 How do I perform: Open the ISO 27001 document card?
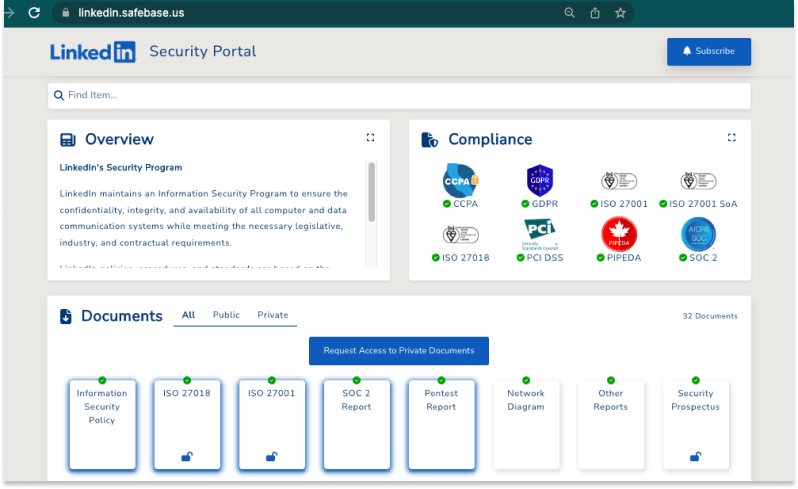tap(272, 424)
